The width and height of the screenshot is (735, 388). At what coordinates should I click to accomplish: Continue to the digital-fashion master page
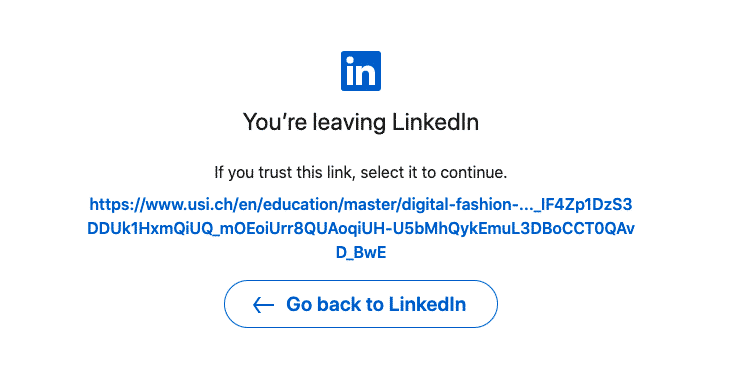[x=360, y=228]
